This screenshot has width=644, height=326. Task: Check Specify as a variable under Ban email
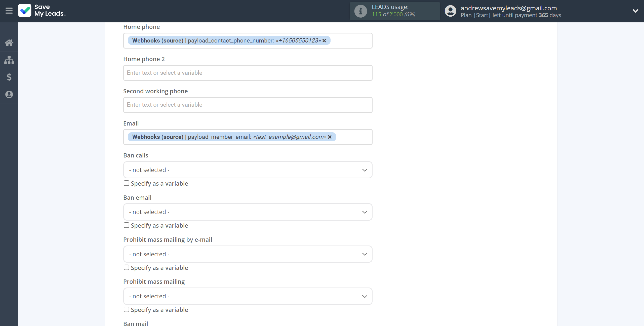click(126, 225)
